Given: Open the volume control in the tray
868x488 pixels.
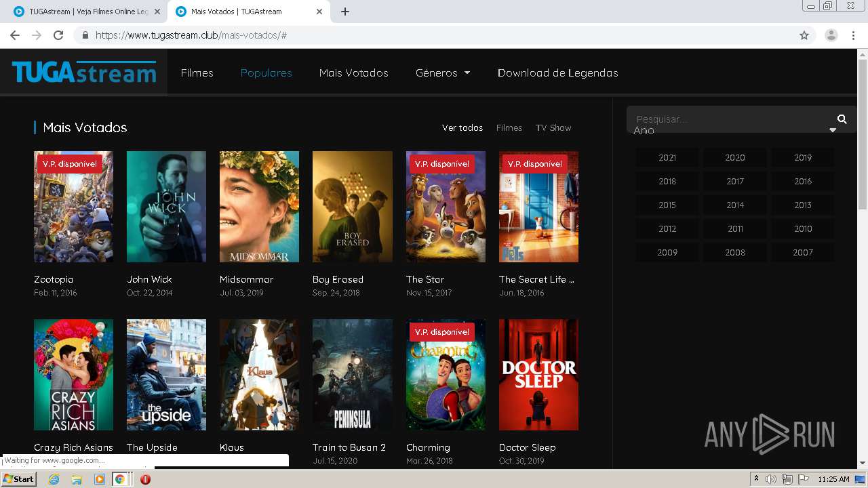Looking at the screenshot, I should 771,479.
